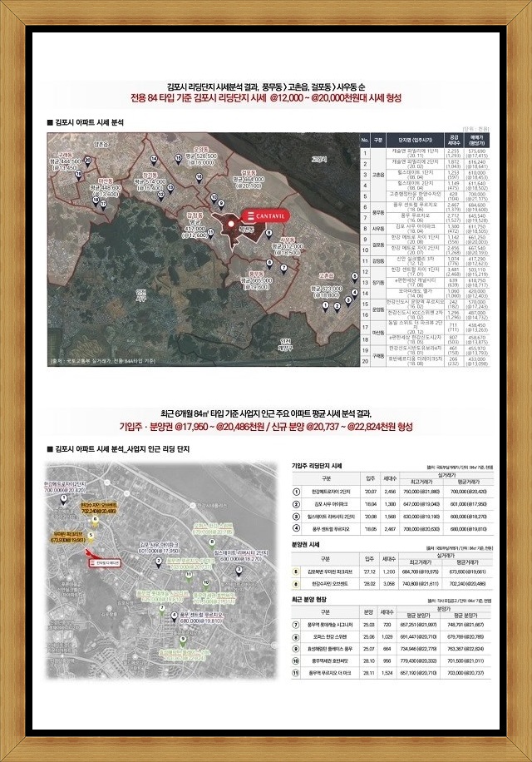The image size is (532, 762).
Task: Click yellow pin 6 on lower map
Action: tap(95, 520)
